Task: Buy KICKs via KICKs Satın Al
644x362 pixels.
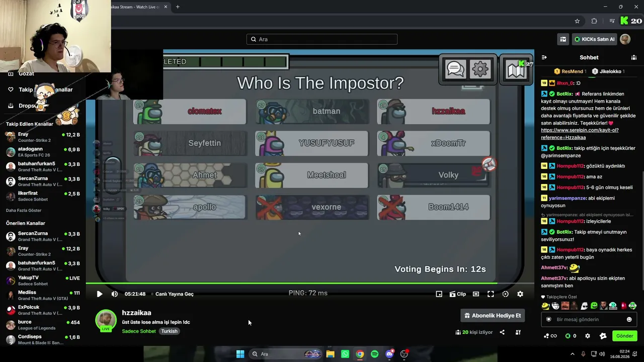Action: click(x=594, y=39)
